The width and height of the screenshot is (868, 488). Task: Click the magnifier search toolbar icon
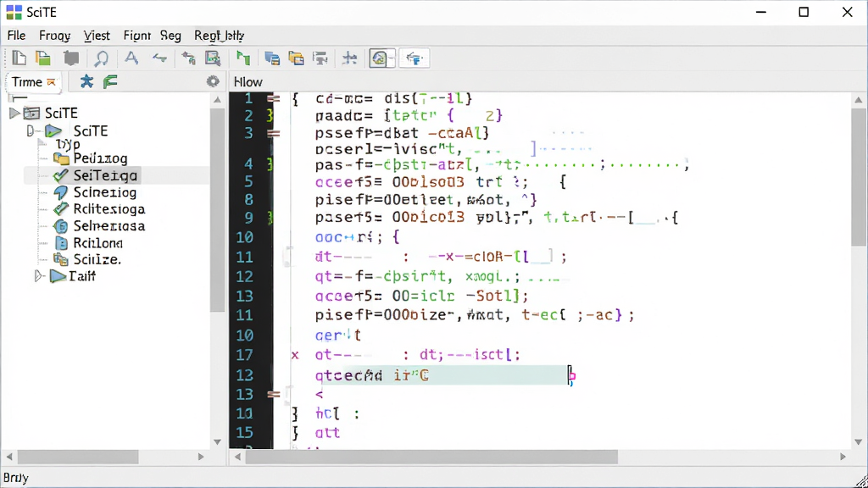(102, 58)
